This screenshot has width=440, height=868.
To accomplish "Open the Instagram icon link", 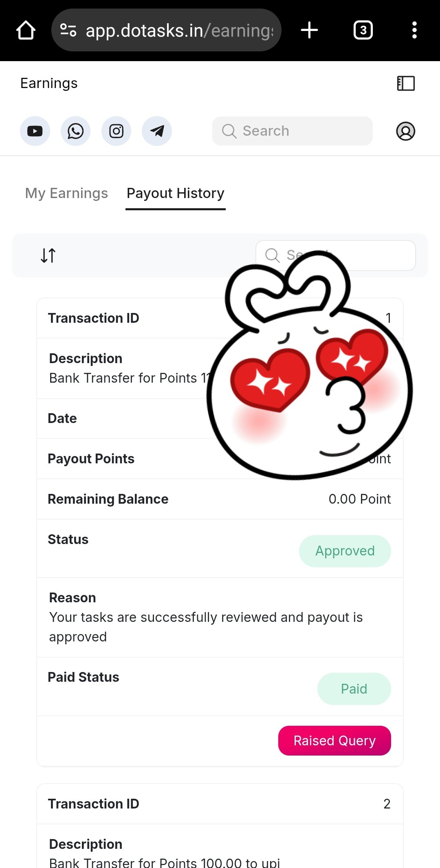I will tap(116, 131).
